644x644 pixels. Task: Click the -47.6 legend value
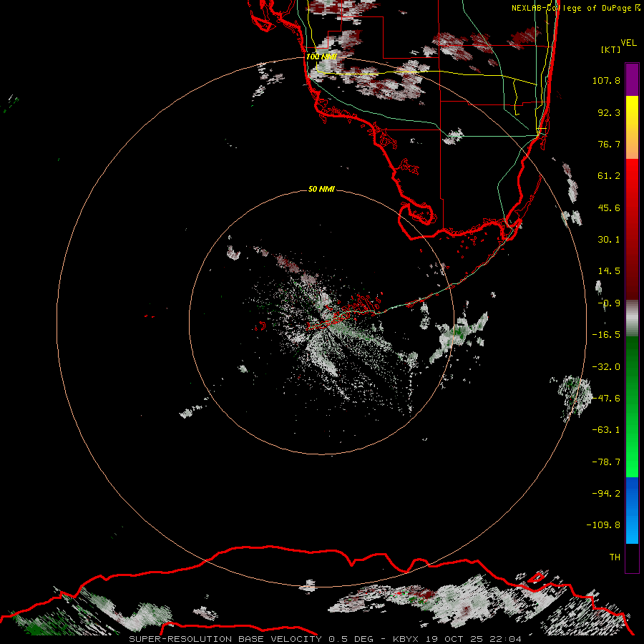pos(606,399)
